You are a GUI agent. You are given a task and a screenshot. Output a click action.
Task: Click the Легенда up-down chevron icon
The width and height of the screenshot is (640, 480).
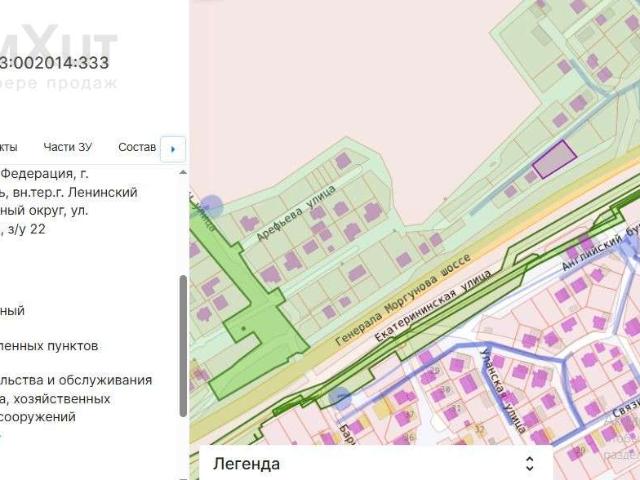click(529, 464)
